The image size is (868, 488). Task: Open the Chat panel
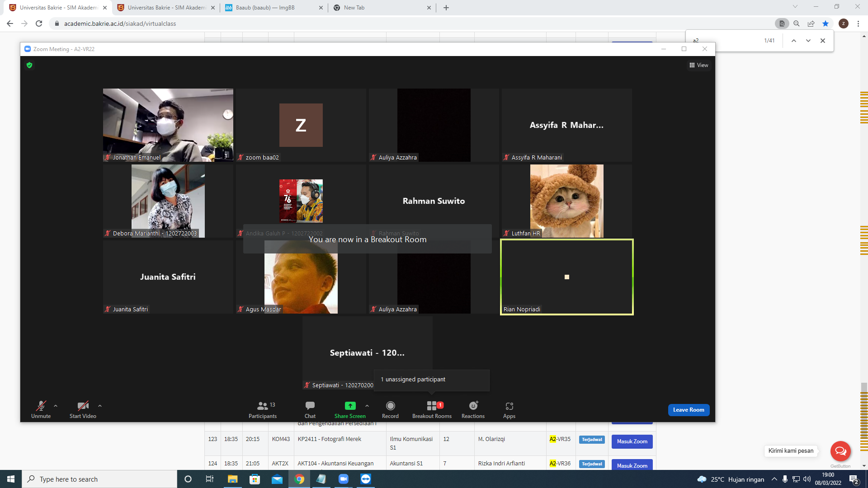310,409
